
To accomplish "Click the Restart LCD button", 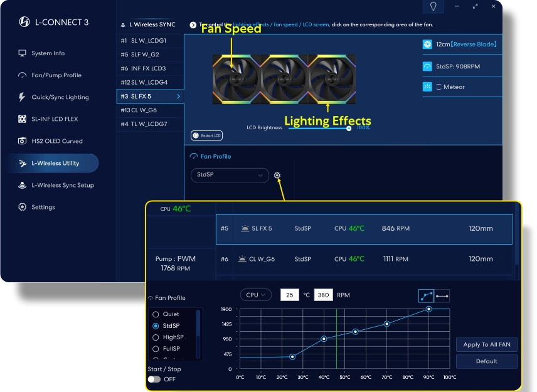I will [206, 135].
